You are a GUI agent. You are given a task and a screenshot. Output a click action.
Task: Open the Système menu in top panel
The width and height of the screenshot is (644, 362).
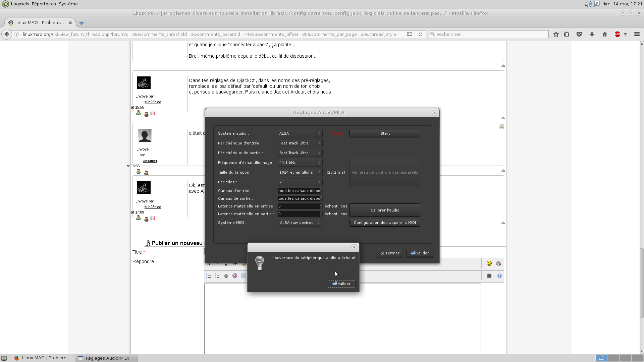click(x=68, y=4)
